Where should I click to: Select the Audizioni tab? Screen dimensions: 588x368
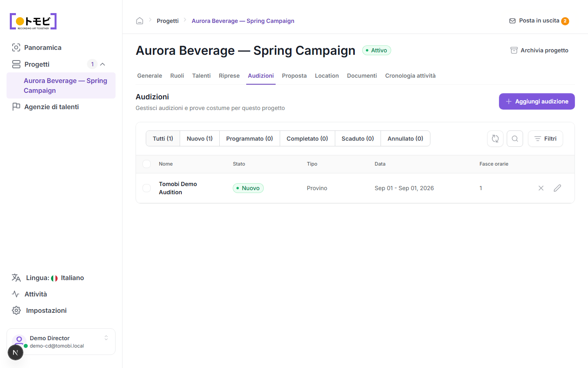click(261, 76)
